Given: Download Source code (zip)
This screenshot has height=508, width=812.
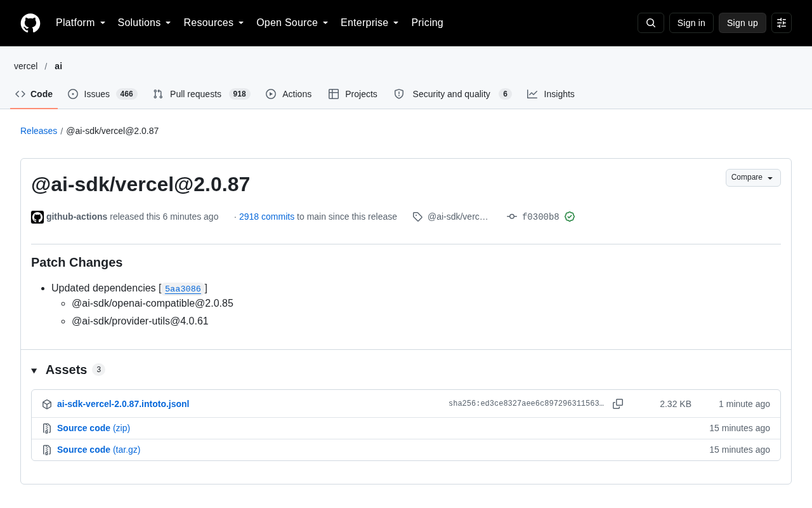Looking at the screenshot, I should tap(93, 428).
